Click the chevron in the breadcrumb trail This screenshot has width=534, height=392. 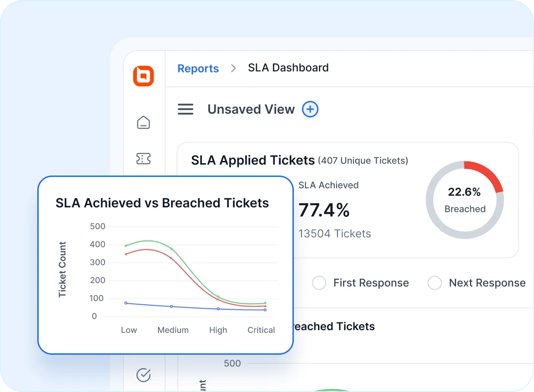coord(233,68)
